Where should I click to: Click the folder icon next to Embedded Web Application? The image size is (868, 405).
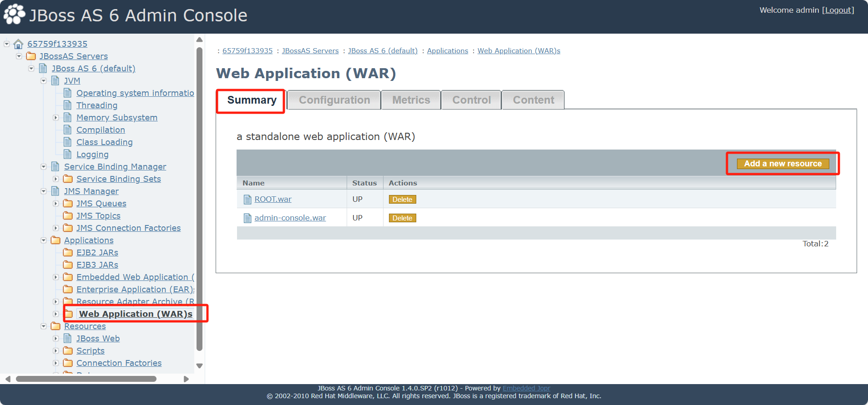(x=68, y=277)
